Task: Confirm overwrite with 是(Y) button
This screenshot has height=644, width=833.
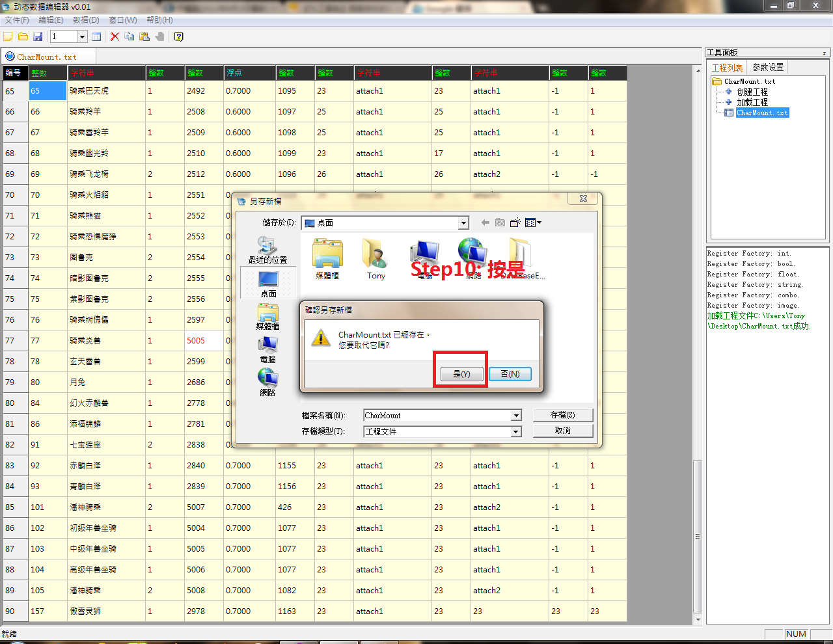Action: tap(461, 374)
